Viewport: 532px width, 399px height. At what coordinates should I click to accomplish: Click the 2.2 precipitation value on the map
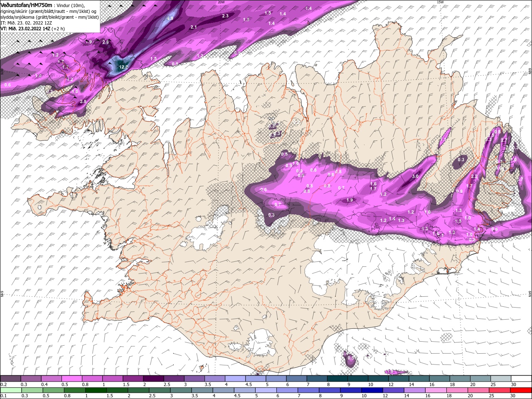coord(474,176)
